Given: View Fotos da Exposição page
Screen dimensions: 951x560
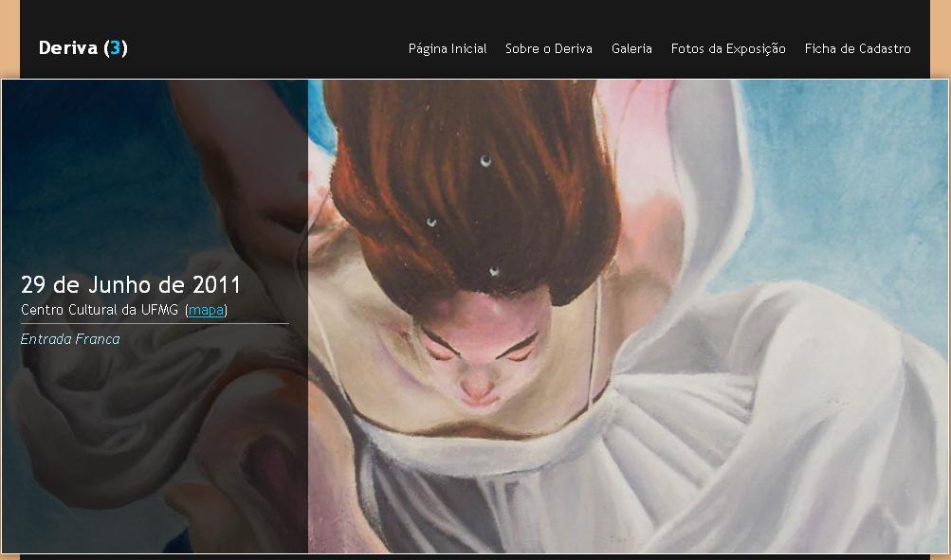Looking at the screenshot, I should coord(728,48).
